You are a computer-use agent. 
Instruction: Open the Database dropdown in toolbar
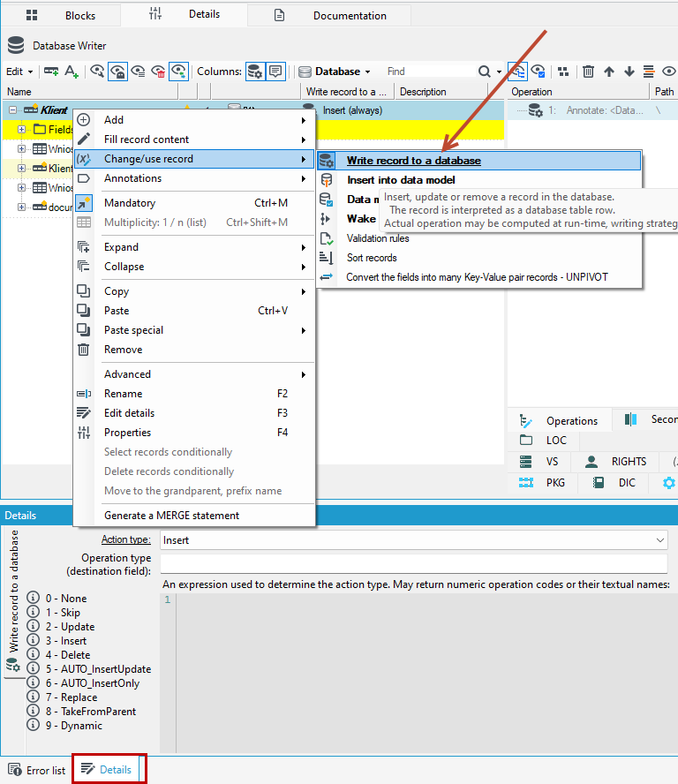(335, 72)
